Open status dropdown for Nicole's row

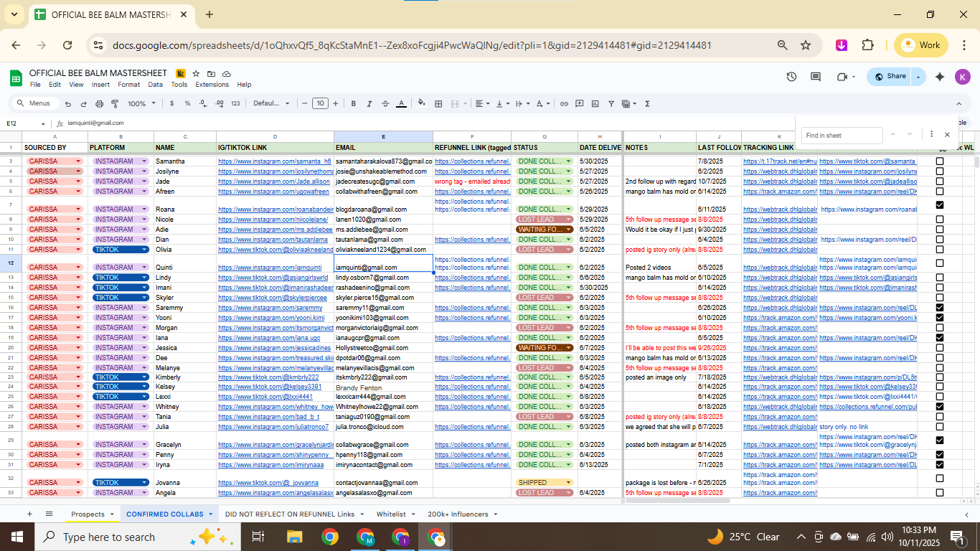(569, 220)
